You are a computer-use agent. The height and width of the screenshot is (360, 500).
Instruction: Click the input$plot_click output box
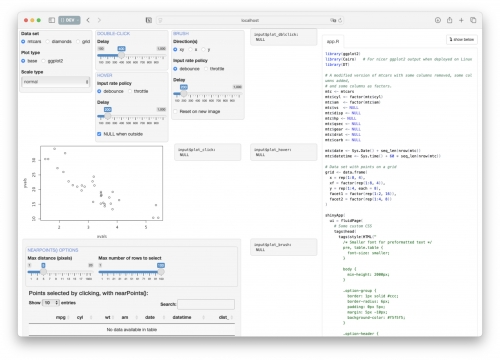208,152
